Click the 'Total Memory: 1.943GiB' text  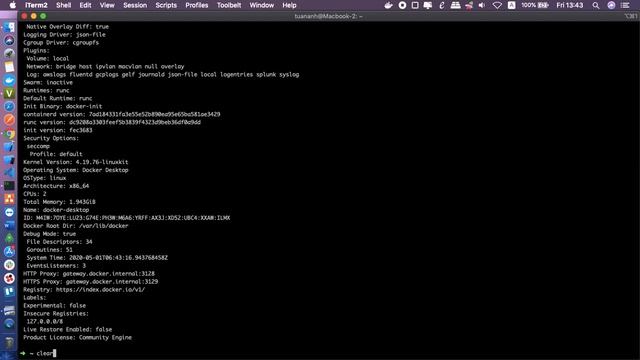point(59,202)
